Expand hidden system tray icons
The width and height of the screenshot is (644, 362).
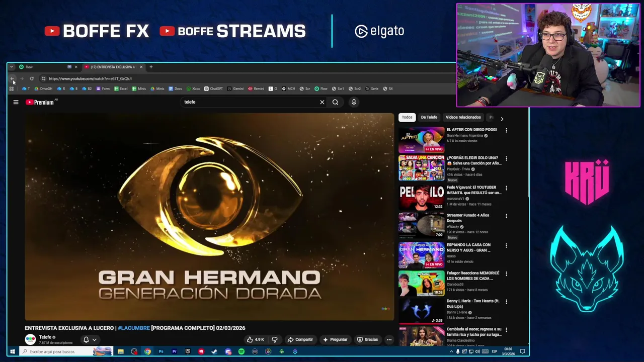[451, 351]
